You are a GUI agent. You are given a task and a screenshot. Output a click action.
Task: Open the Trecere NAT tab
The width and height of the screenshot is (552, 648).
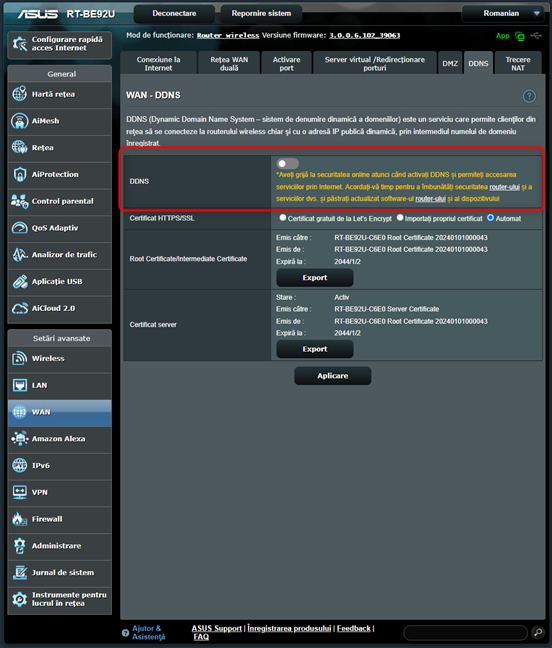point(518,64)
